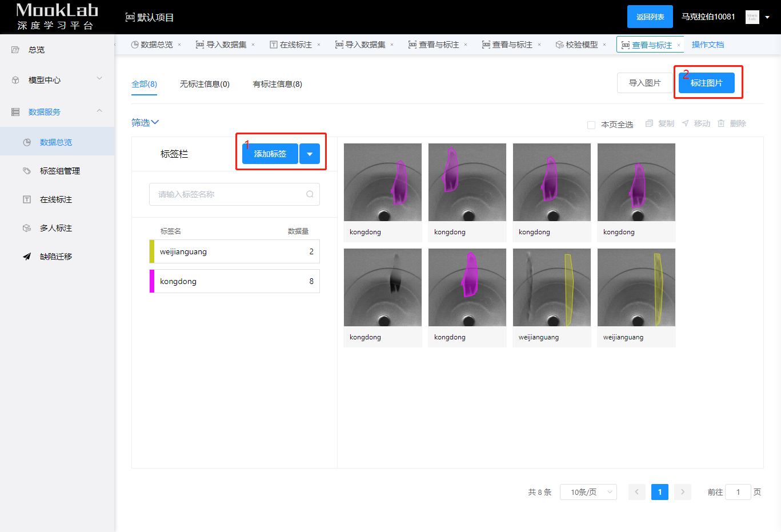Focus the 前往 page number input
This screenshot has height=532, width=781.
pyautogui.click(x=738, y=492)
